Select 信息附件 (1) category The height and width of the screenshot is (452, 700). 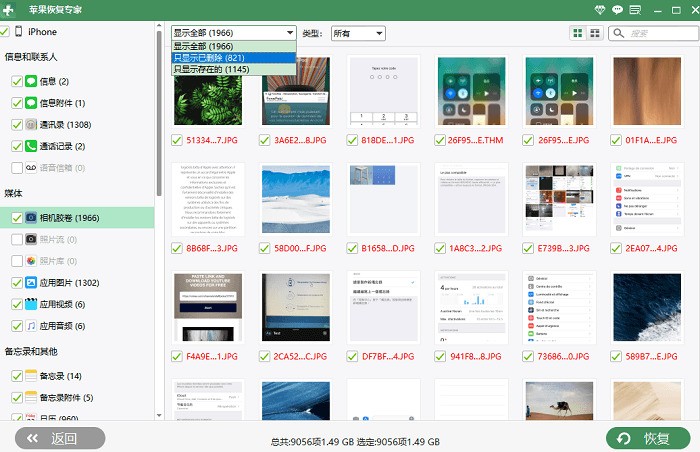click(x=62, y=103)
